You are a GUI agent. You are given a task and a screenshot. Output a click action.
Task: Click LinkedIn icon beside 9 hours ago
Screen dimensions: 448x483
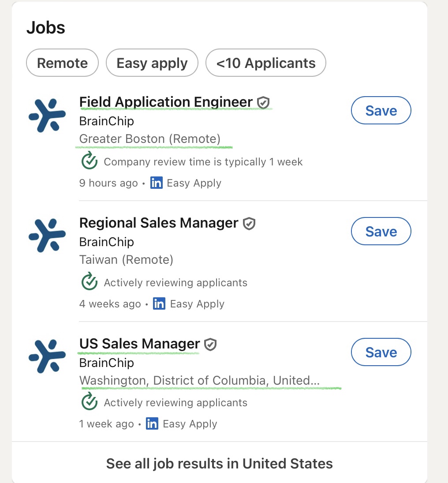pos(157,183)
